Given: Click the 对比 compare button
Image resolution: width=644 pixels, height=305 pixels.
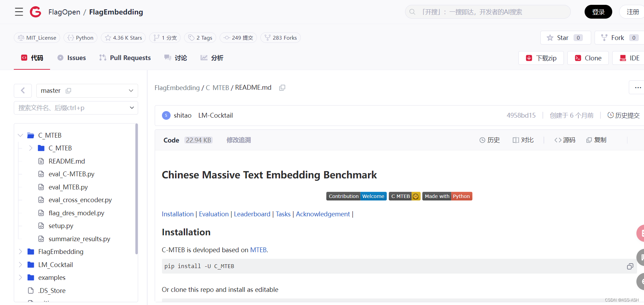Looking at the screenshot, I should 523,140.
